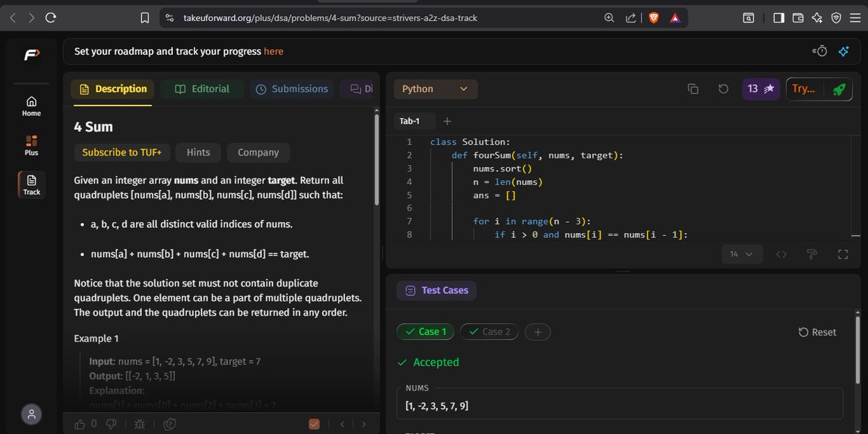Viewport: 868px width, 434px height.
Task: Select Case 2 test case
Action: 489,332
